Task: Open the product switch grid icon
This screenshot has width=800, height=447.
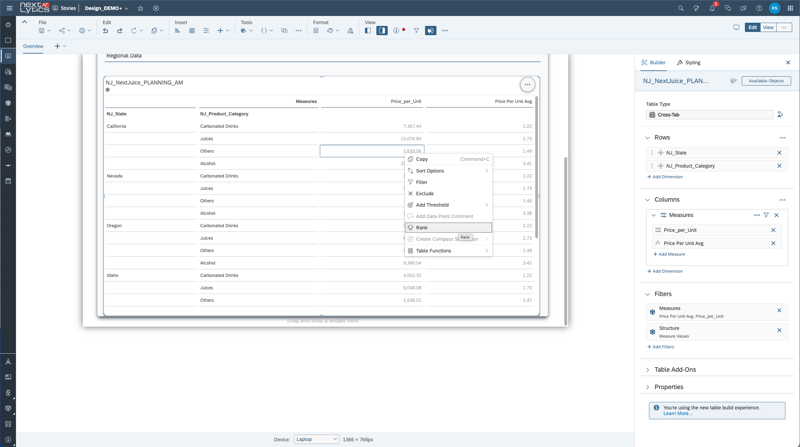Action: [790, 8]
